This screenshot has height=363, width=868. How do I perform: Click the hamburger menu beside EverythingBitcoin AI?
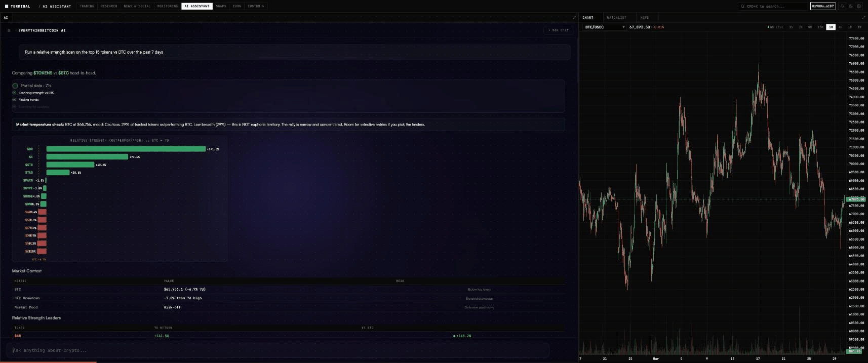coord(9,30)
